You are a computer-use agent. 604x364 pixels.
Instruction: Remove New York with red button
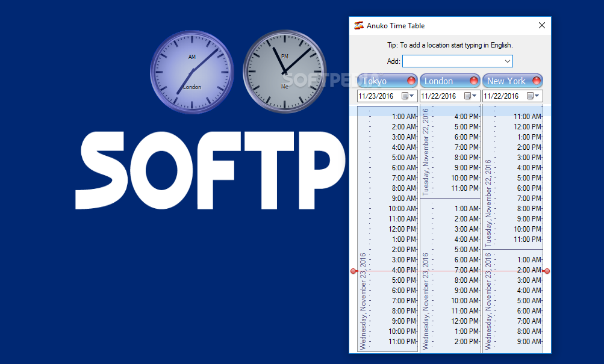tap(536, 81)
